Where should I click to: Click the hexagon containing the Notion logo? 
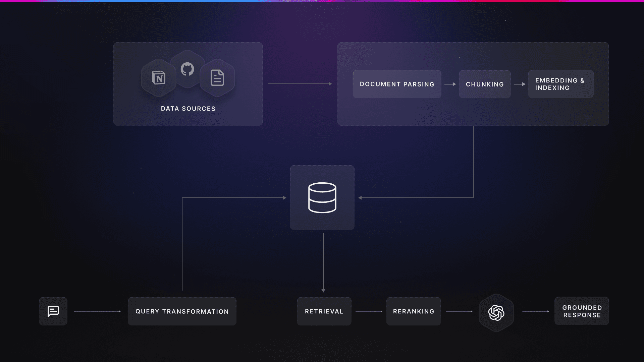(x=158, y=77)
